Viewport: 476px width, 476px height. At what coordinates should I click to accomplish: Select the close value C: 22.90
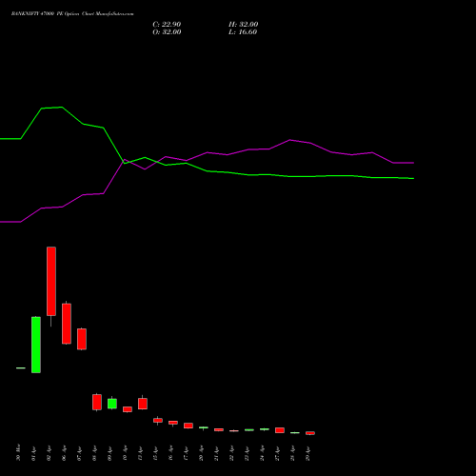[x=167, y=25]
